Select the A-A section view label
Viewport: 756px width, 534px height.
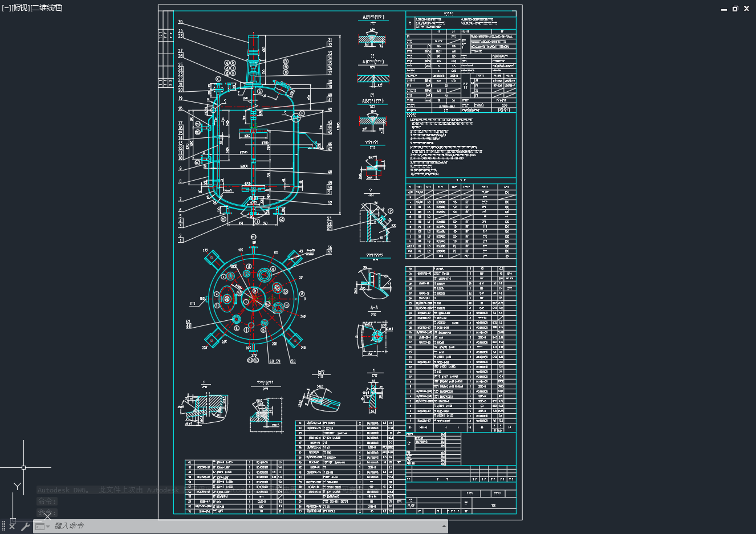click(x=374, y=308)
